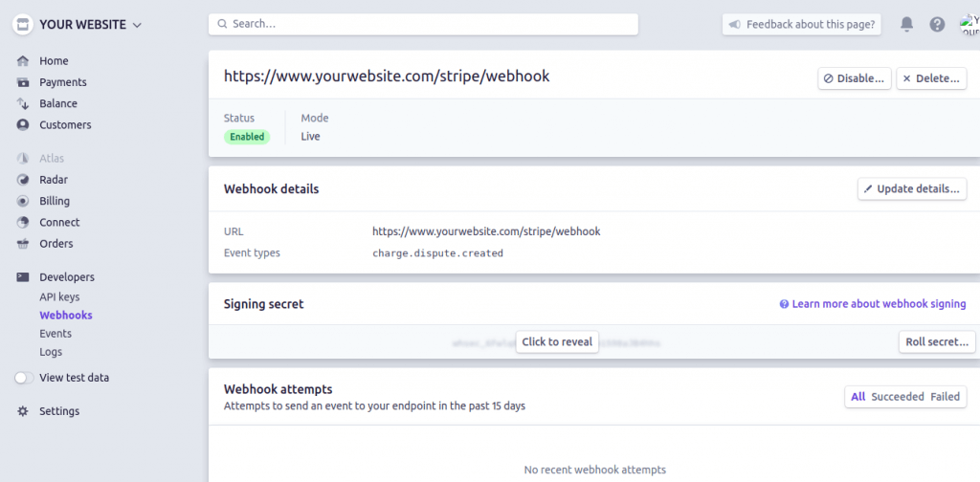The image size is (980, 482).
Task: Open the help question mark icon
Action: (937, 24)
